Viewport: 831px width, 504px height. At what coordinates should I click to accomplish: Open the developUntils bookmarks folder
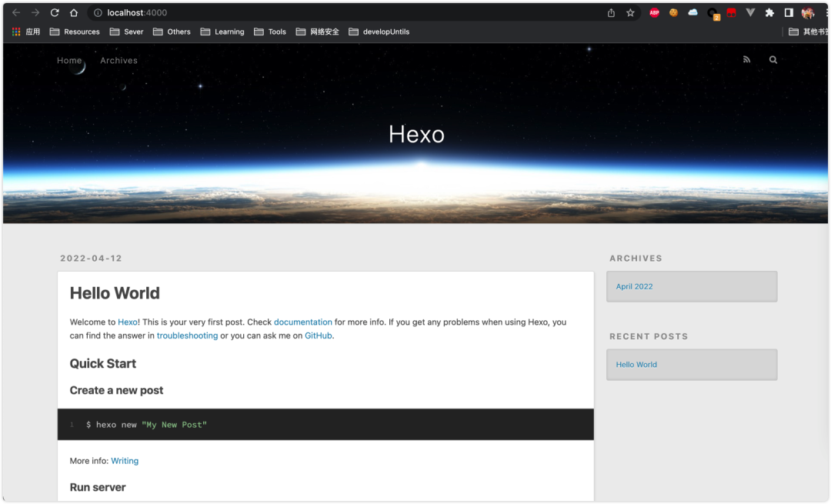coord(379,32)
